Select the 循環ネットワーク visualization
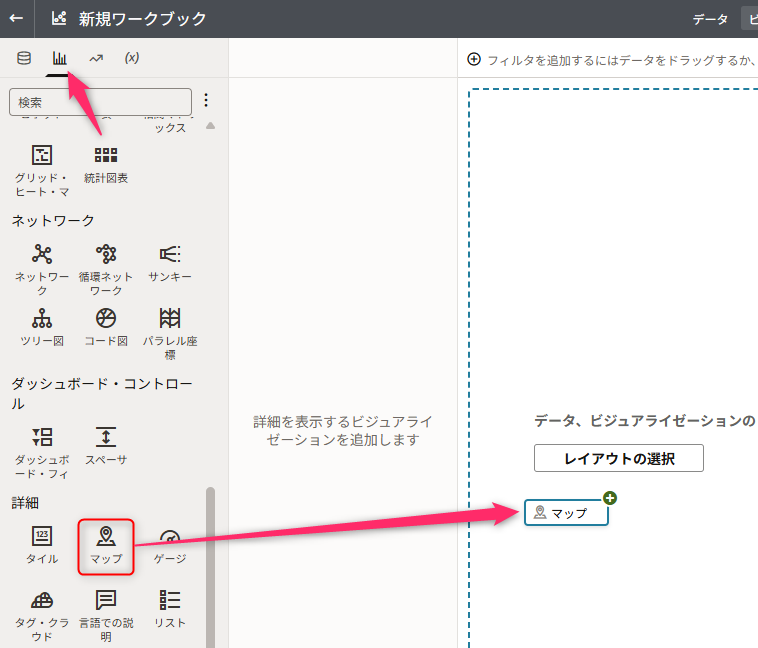Viewport: 758px width, 648px height. (x=106, y=269)
